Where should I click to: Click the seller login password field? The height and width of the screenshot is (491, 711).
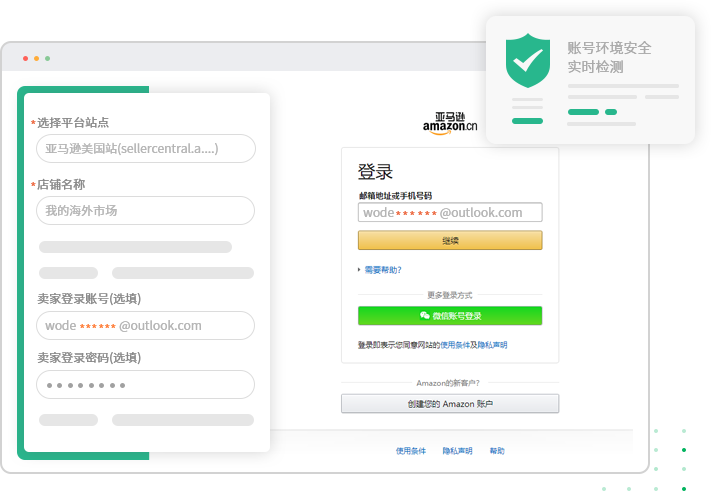pyautogui.click(x=146, y=384)
